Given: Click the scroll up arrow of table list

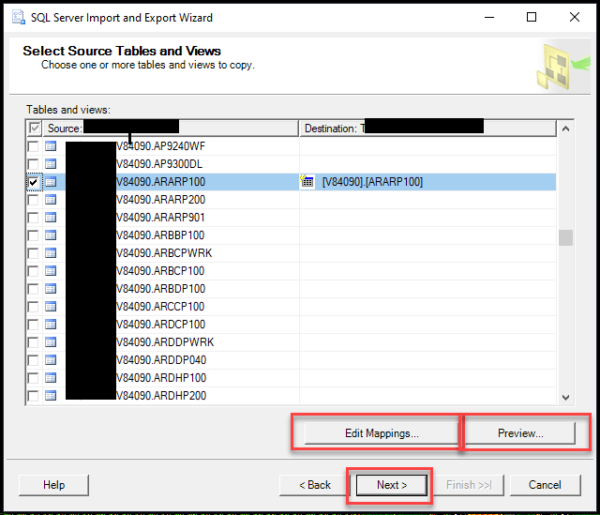Looking at the screenshot, I should 566,129.
